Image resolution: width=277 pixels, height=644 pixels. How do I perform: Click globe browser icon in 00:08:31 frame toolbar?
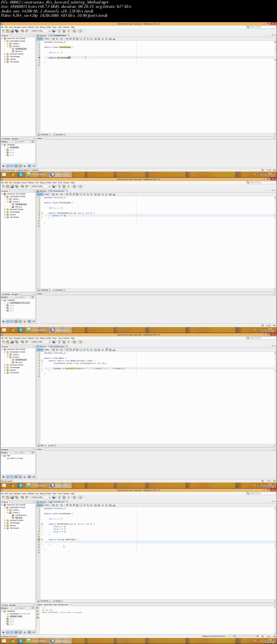click(x=54, y=497)
